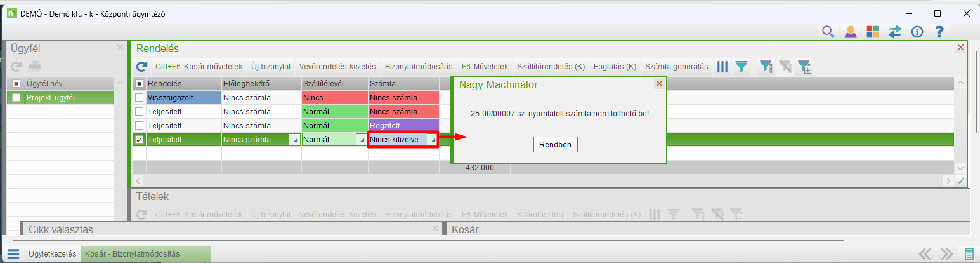Open the colored squares modules icon
Image resolution: width=980 pixels, height=263 pixels.
point(873,32)
